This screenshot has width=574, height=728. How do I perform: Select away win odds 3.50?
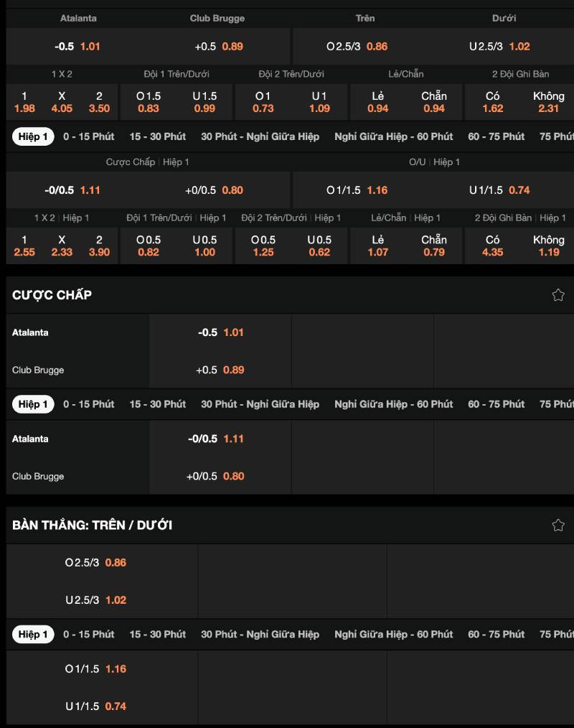[99, 102]
